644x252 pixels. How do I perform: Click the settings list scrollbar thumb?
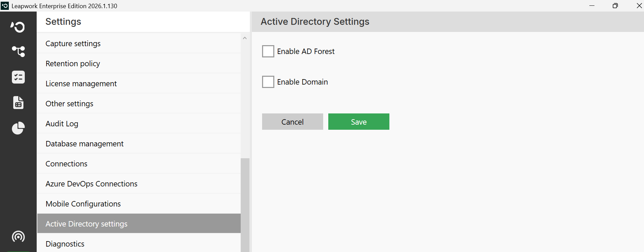[x=245, y=205]
